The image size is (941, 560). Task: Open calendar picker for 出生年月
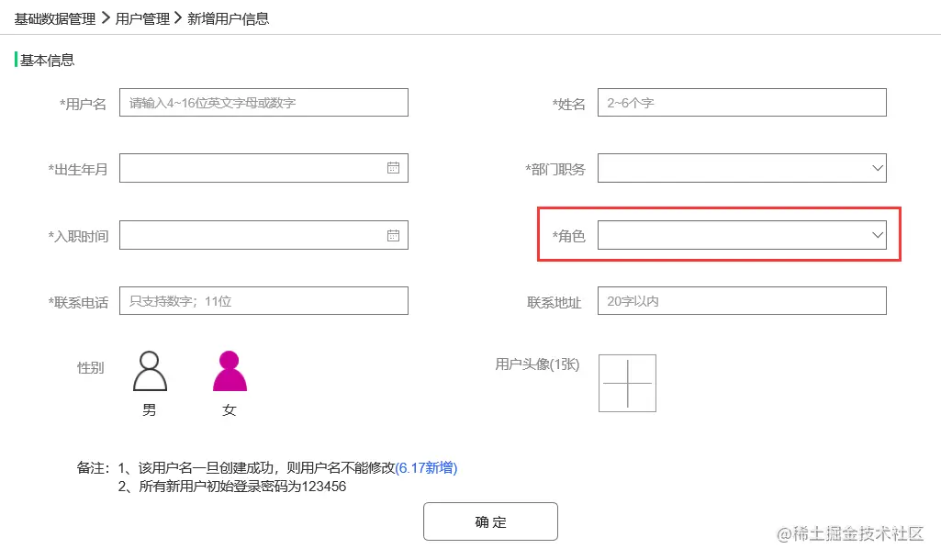pyautogui.click(x=393, y=168)
